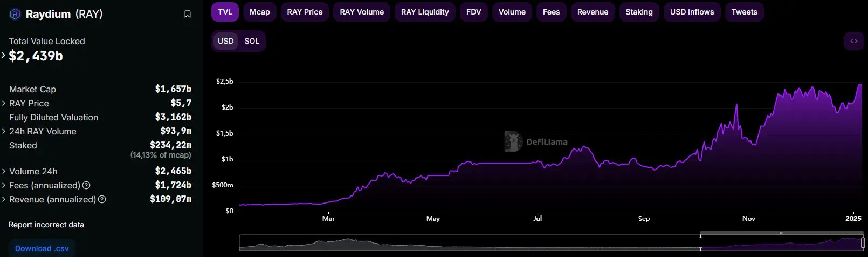Viewport: 868px width, 257px height.
Task: Toggle the Fees chart metric
Action: [552, 12]
